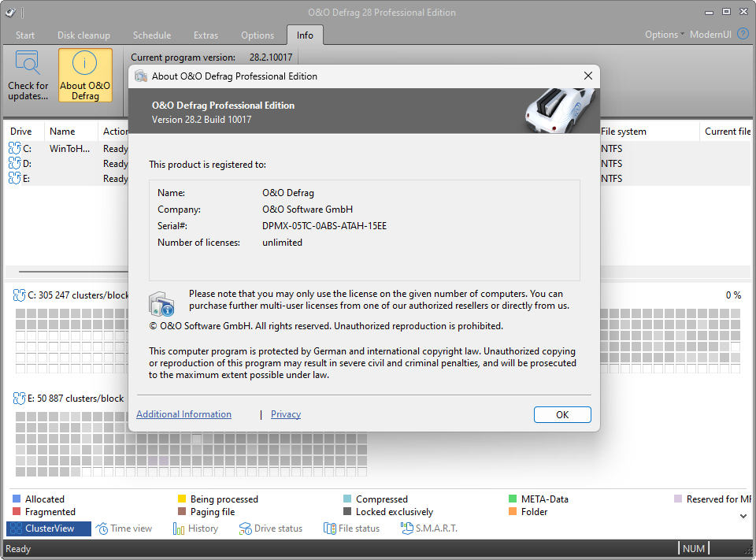Viewport: 756px width, 560px height.
Task: Click the File status icon
Action: (330, 528)
